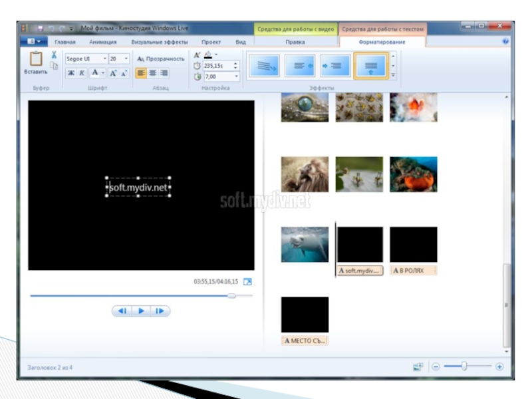The width and height of the screenshot is (532, 399).
Task: Expand the text effects gallery
Action: 393,75
